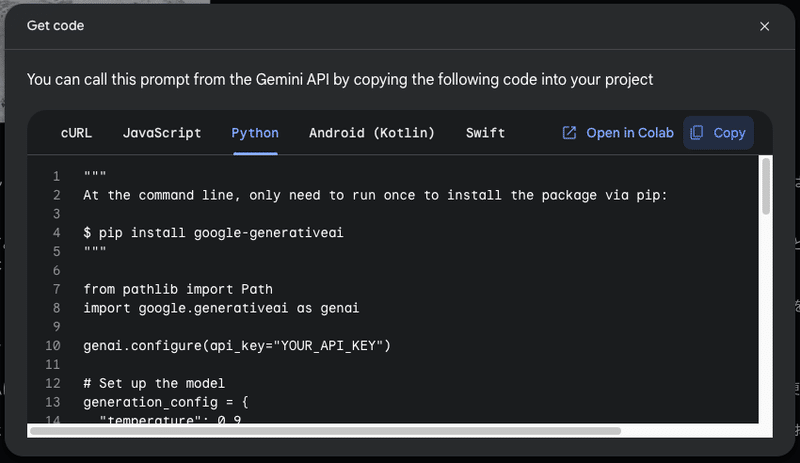Select the Python tab

[255, 133]
